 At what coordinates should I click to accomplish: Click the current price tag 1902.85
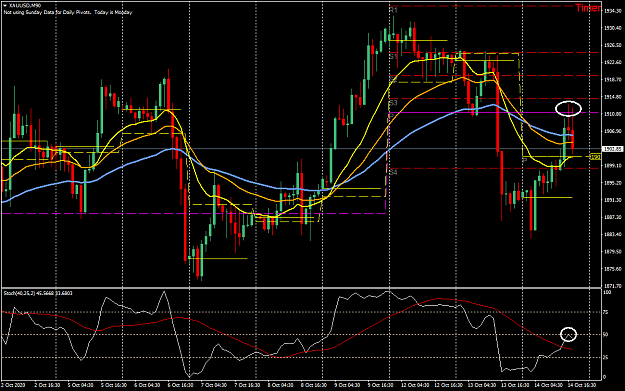tap(613, 149)
